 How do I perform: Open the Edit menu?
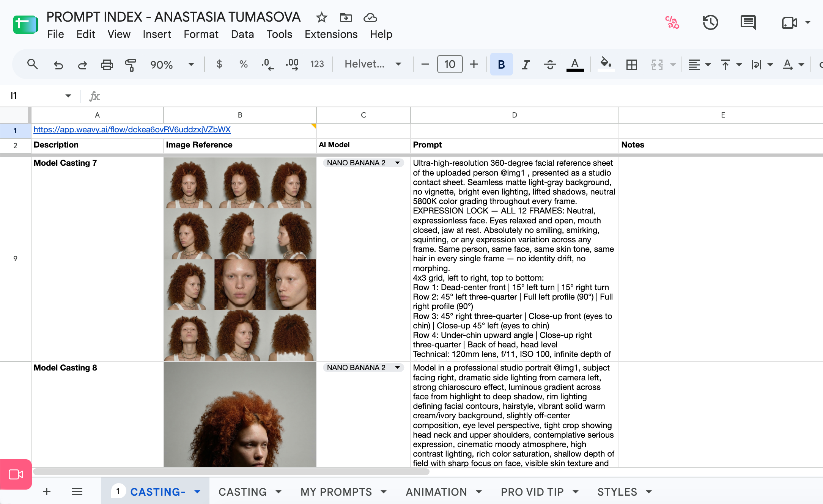click(x=86, y=34)
